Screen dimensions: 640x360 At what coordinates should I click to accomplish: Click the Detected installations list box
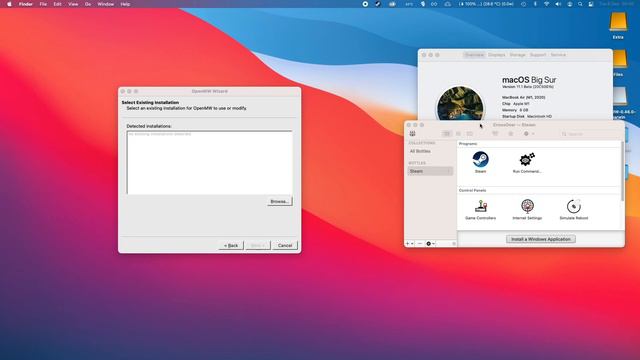click(x=210, y=162)
